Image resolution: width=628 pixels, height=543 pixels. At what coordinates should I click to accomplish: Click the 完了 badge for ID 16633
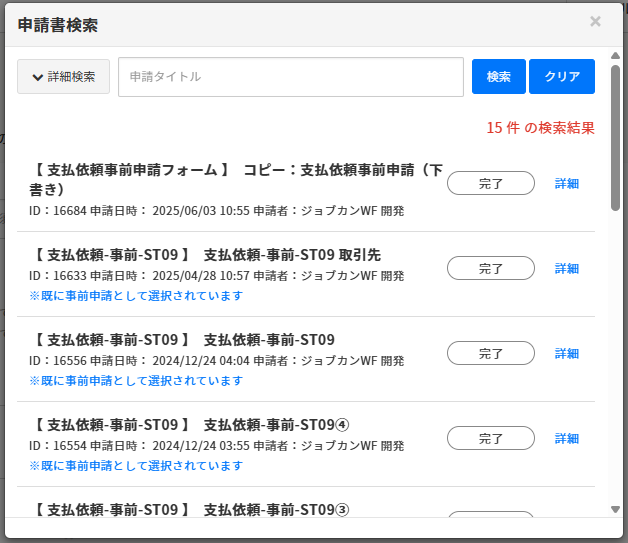click(x=491, y=268)
